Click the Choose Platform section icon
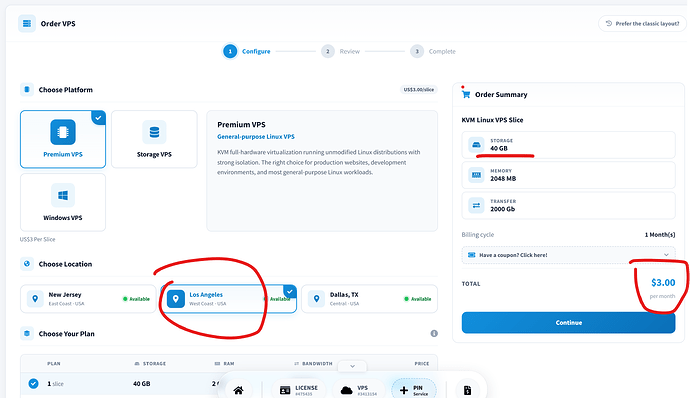The width and height of the screenshot is (690, 398). [27, 89]
